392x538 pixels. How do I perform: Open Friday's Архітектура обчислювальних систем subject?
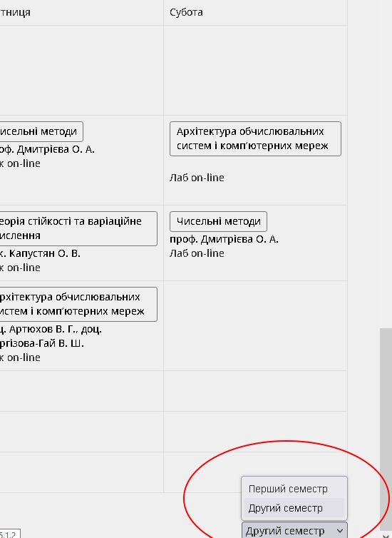click(x=78, y=305)
